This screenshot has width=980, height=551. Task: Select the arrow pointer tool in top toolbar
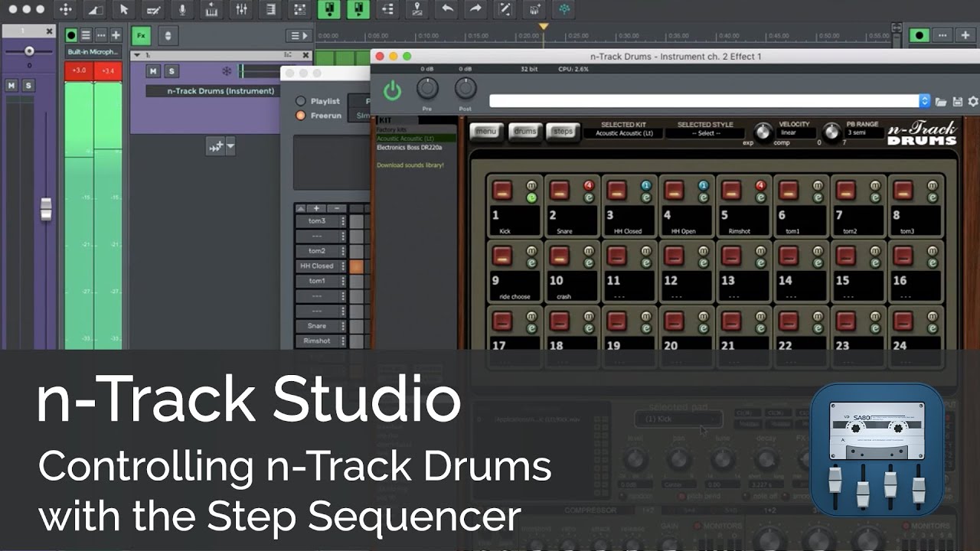pos(124,9)
